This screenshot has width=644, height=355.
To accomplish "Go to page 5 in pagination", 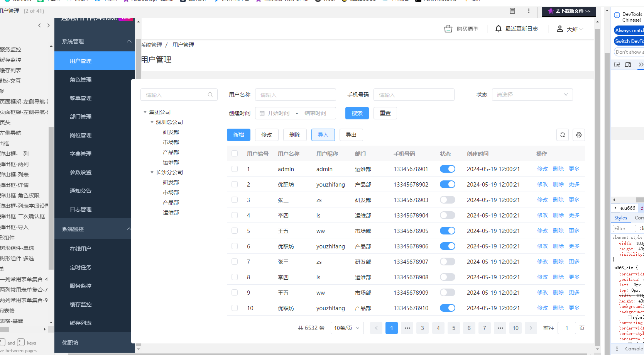I will (x=453, y=328).
